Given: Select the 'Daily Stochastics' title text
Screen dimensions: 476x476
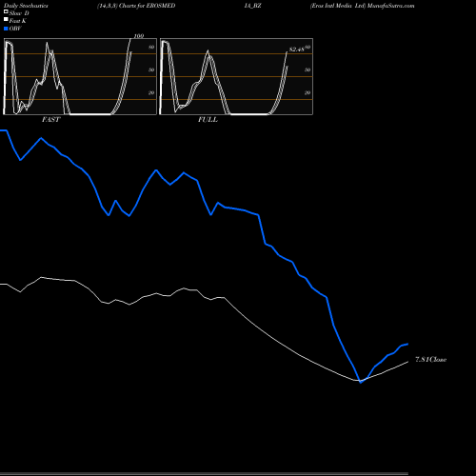Looking at the screenshot, I should pos(26,6).
